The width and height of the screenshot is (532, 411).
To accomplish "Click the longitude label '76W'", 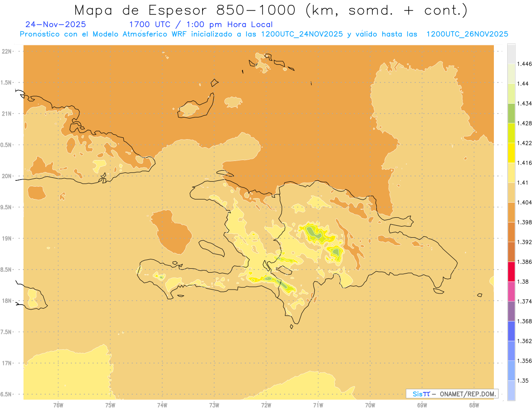I will tap(58, 405).
